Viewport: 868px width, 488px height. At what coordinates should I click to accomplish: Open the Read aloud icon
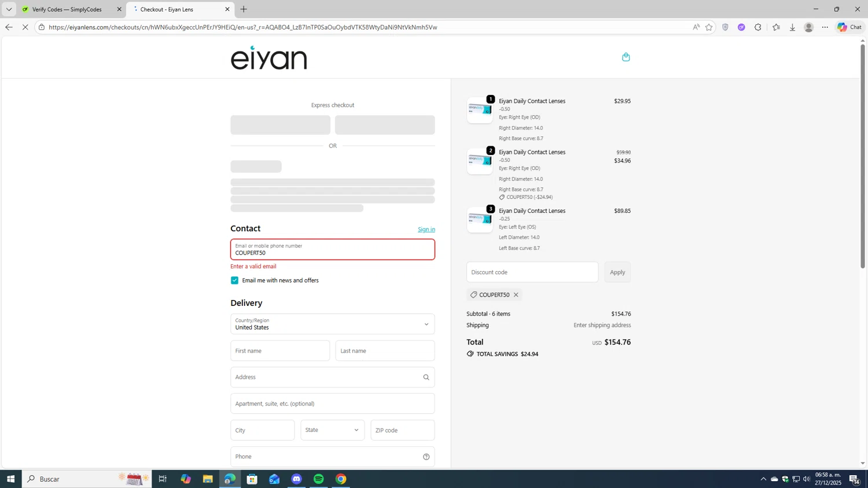[696, 27]
